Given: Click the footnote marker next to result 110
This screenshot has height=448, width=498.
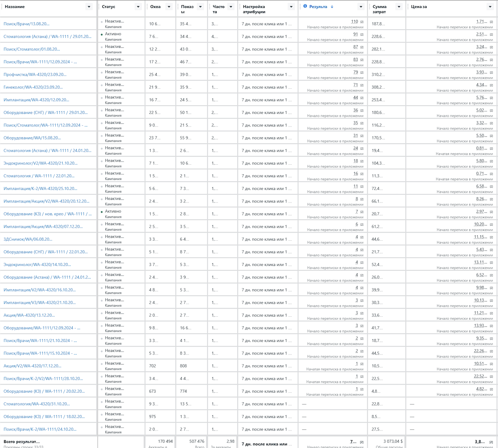Looking at the screenshot, I should pos(362,22).
